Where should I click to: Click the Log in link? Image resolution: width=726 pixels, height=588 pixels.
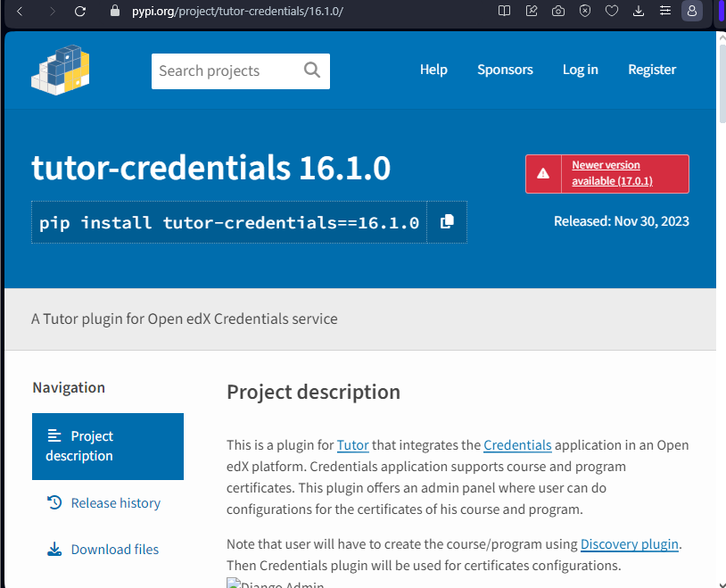click(580, 70)
